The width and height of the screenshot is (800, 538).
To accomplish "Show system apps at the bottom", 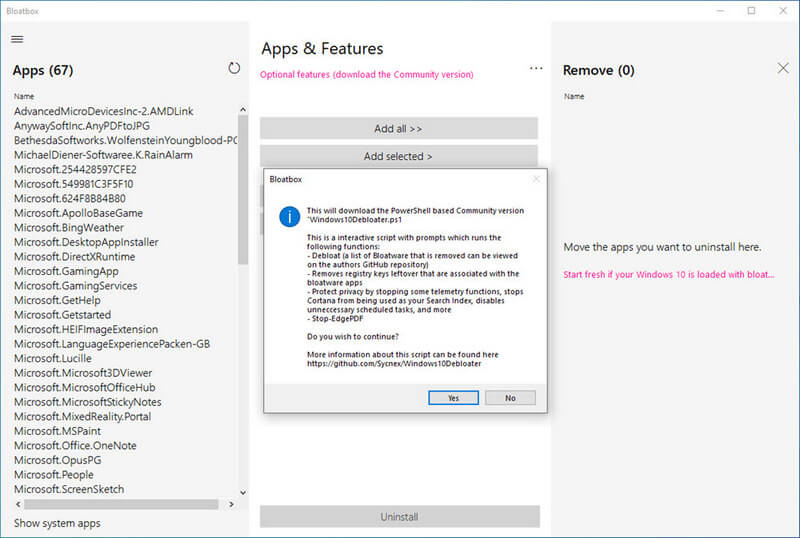I will [57, 523].
